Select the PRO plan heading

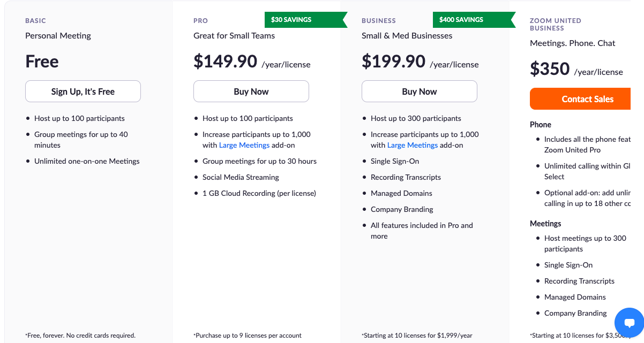[x=200, y=21]
